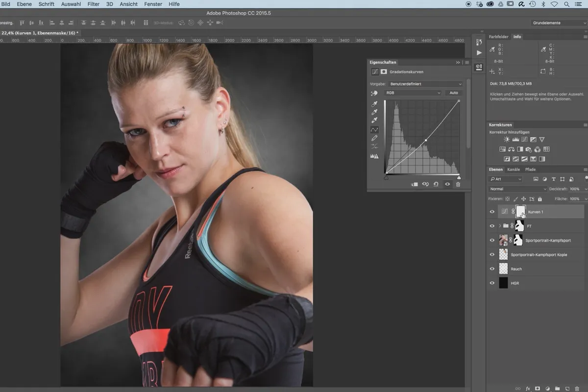Image resolution: width=588 pixels, height=392 pixels.
Task: Click the on-image adjustment hand tool in curves
Action: pos(374,93)
